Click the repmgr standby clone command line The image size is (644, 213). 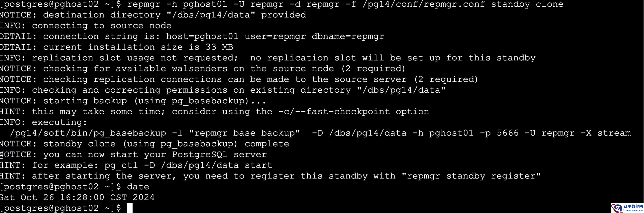pyautogui.click(x=345, y=4)
